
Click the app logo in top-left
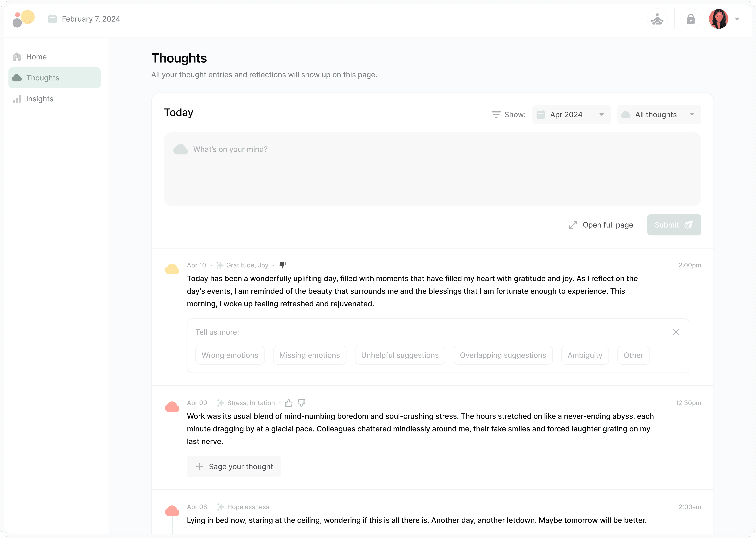pyautogui.click(x=23, y=18)
